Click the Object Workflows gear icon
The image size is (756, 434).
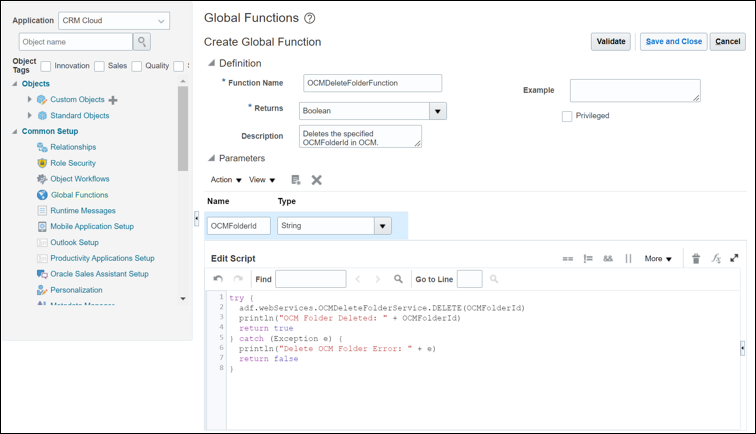(42, 179)
